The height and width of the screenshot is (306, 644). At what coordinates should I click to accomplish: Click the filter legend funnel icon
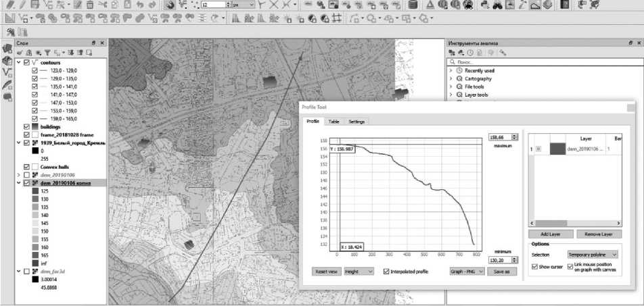point(48,52)
